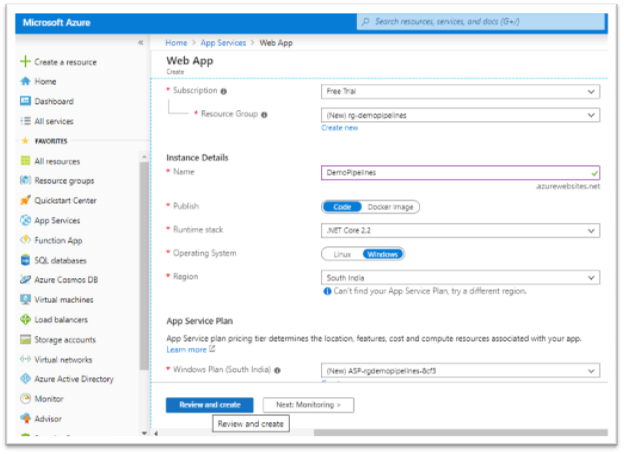Image resolution: width=624 pixels, height=454 pixels.
Task: Click the search resources input box
Action: (481, 21)
